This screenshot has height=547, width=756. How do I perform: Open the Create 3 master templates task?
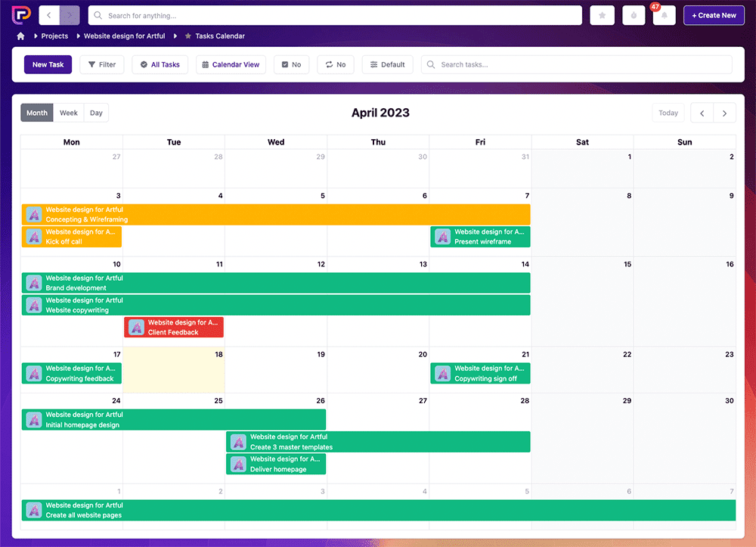[x=378, y=442]
